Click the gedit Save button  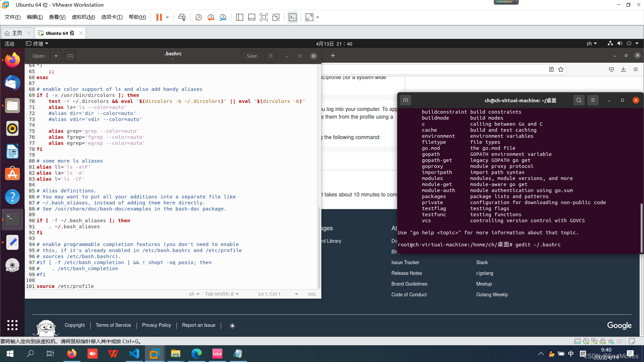click(252, 56)
